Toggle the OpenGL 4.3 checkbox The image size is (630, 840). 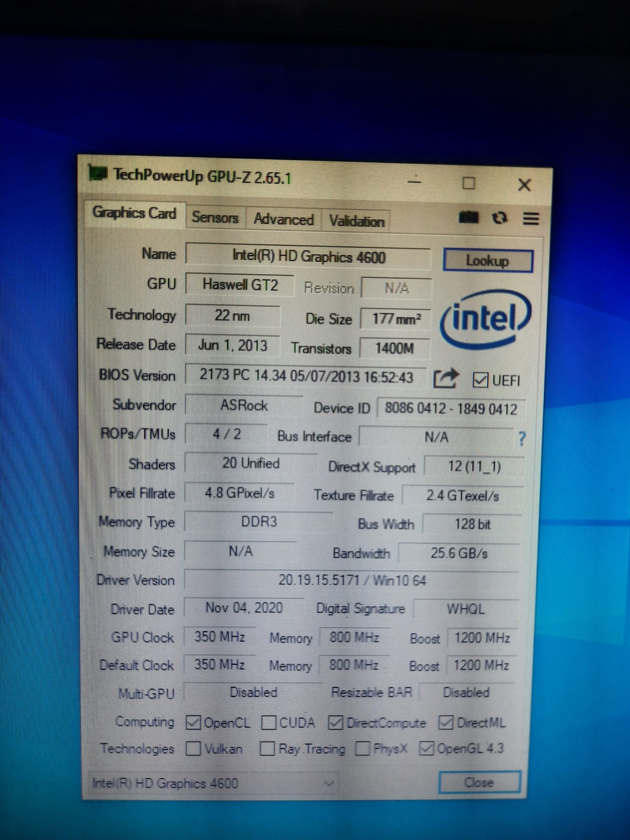click(427, 749)
